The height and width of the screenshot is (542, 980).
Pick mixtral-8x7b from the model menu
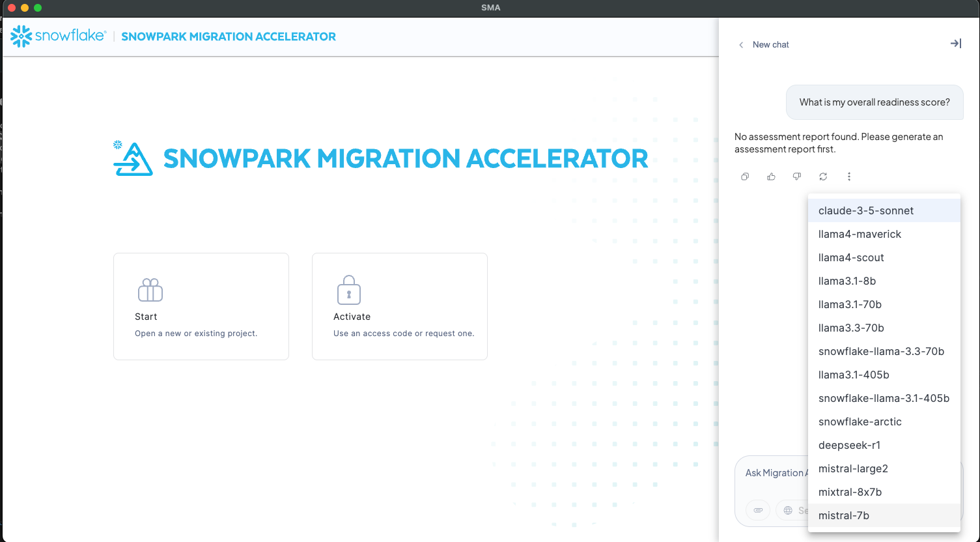coord(850,492)
